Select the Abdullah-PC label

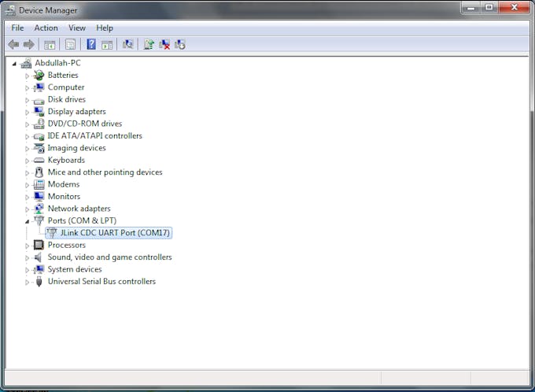[57, 63]
